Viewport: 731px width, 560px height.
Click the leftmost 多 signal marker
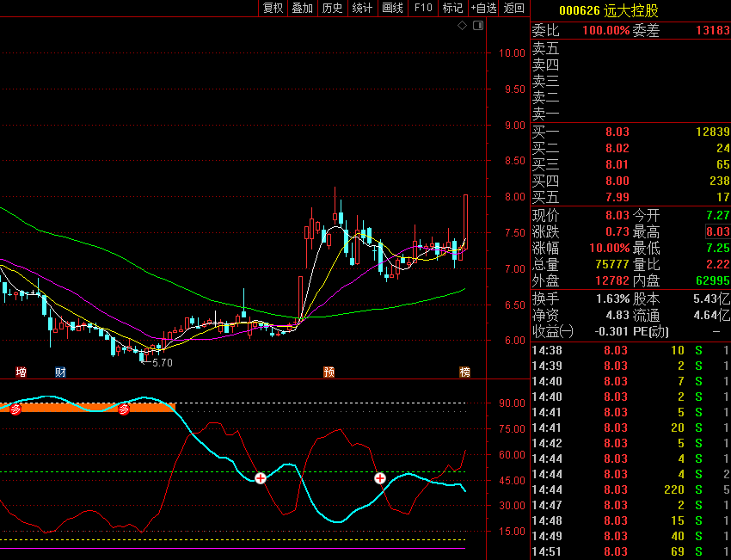(x=15, y=409)
